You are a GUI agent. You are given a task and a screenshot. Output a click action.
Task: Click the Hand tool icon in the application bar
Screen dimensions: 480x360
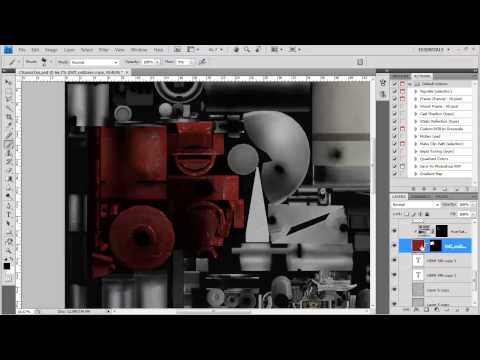pyautogui.click(x=236, y=50)
